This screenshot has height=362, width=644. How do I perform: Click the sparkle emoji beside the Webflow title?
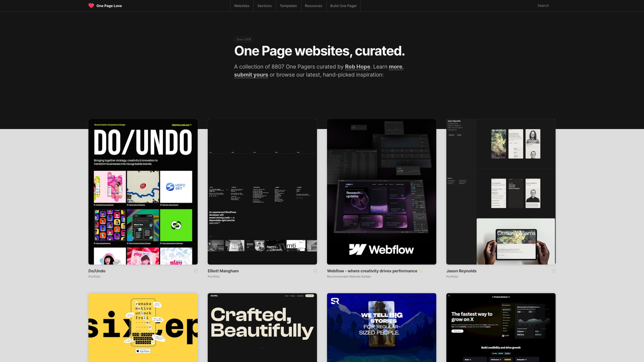[x=420, y=271]
